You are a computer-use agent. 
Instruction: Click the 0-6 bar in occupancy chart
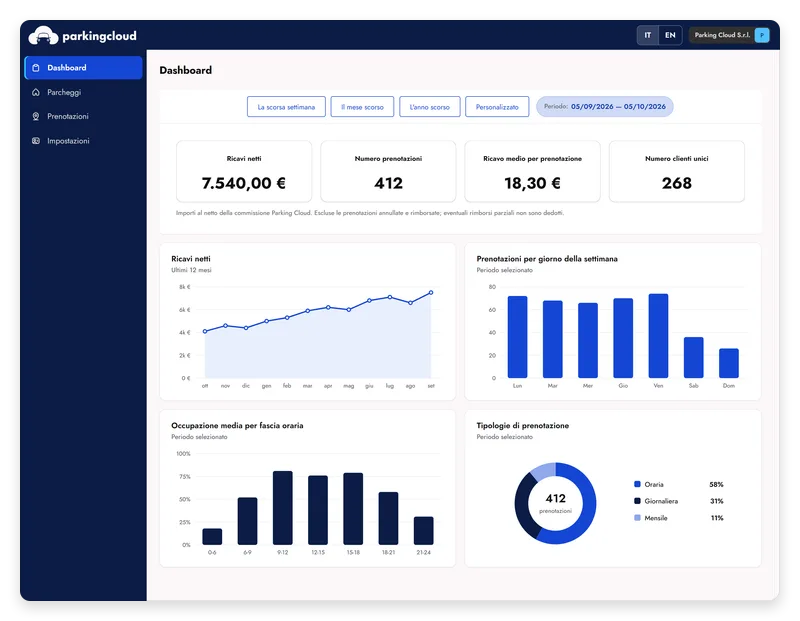[x=212, y=536]
